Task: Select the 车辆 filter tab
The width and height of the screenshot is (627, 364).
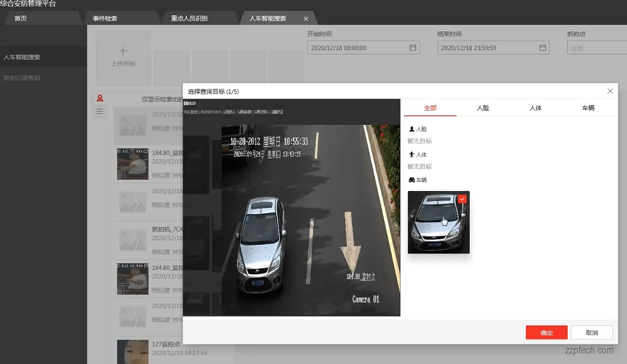Action: point(588,108)
